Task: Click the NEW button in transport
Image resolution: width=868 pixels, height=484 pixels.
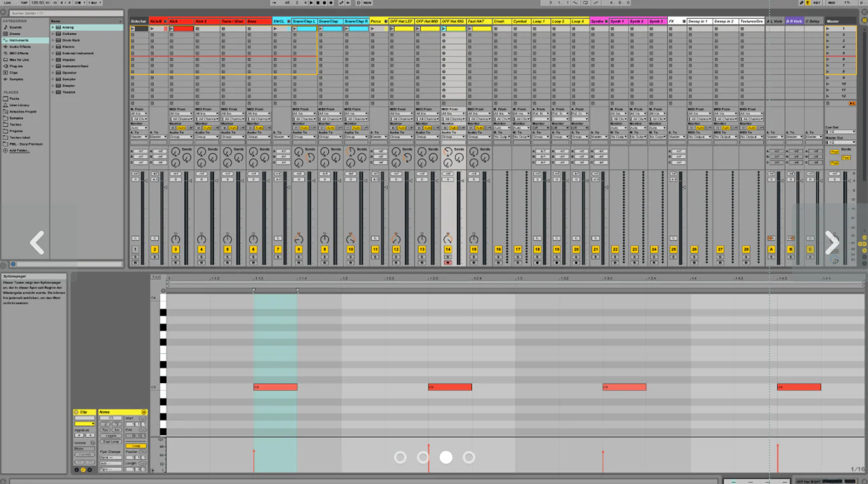Action: point(367,3)
